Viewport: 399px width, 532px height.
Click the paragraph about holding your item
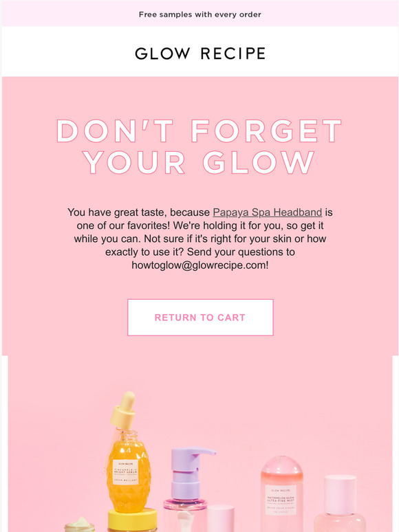[x=200, y=239]
